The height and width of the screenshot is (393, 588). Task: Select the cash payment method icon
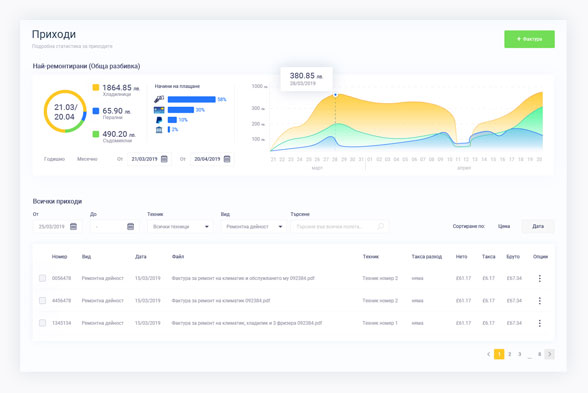[x=159, y=99]
